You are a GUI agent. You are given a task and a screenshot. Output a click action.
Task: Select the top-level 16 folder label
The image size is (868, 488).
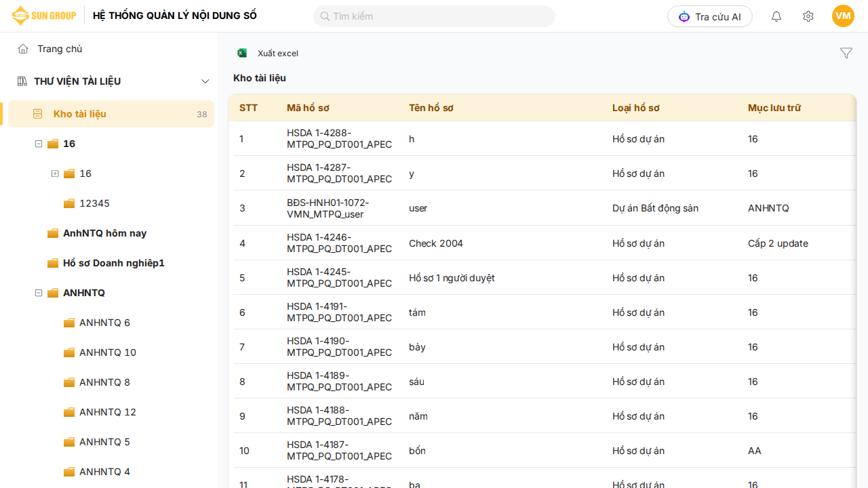coord(69,144)
